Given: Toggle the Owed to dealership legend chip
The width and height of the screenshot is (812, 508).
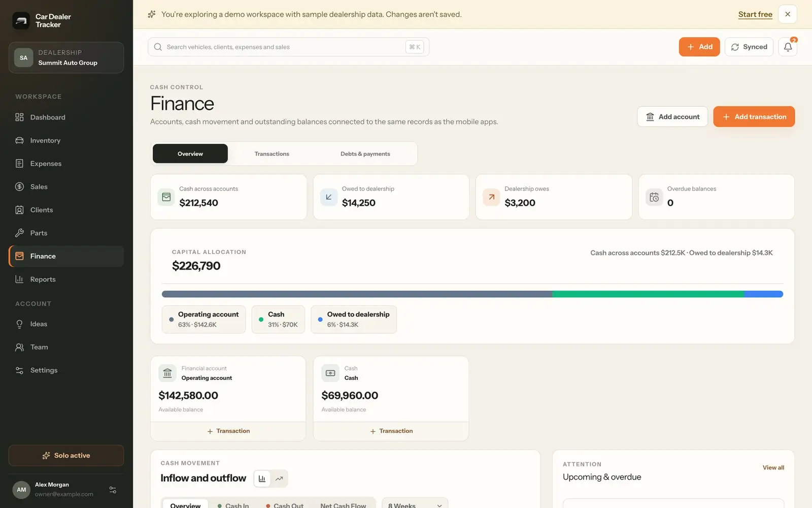Looking at the screenshot, I should 354,320.
